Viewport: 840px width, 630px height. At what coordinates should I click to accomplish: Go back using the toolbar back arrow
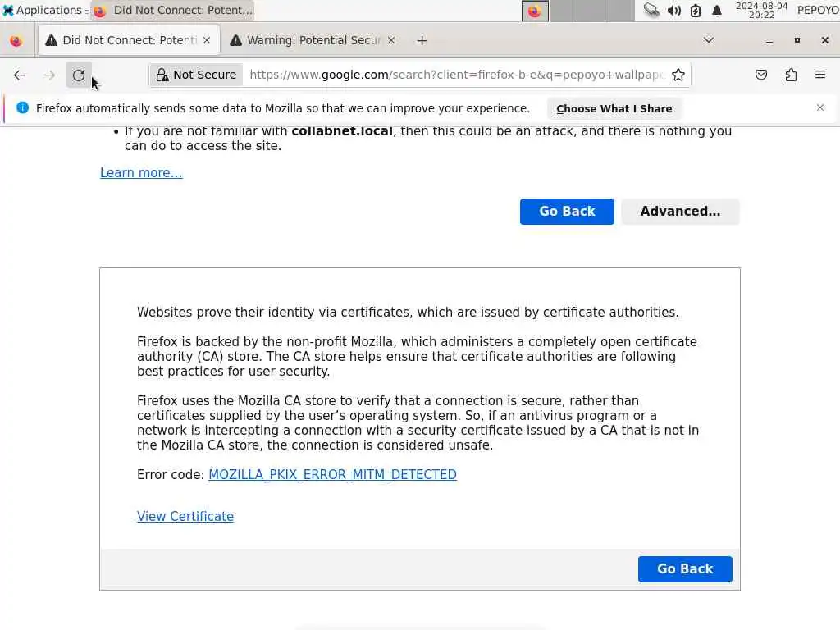20,75
